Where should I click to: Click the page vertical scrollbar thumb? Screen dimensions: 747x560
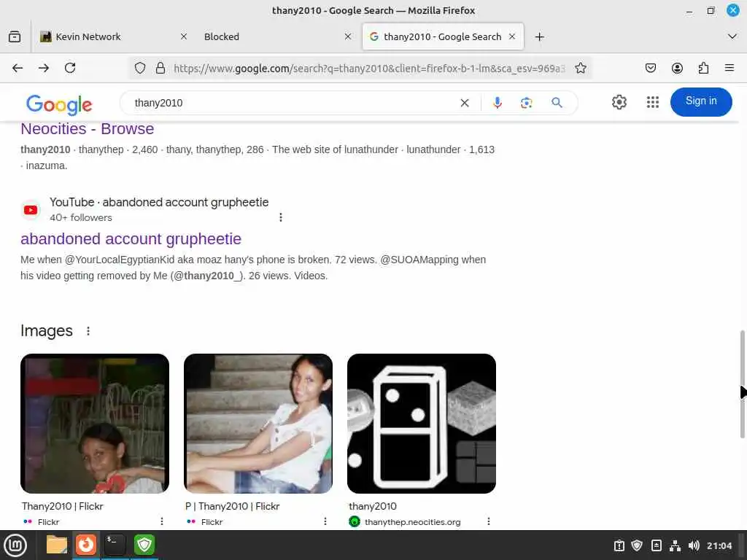[742, 384]
